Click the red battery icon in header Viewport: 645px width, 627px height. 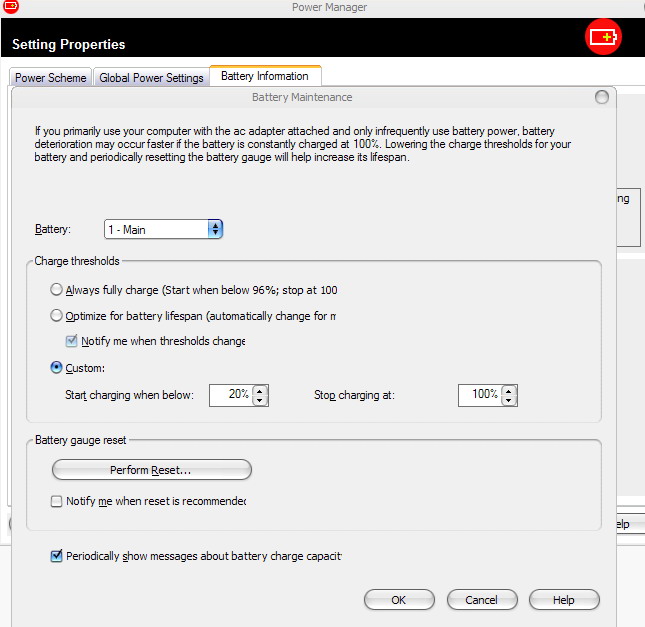603,37
